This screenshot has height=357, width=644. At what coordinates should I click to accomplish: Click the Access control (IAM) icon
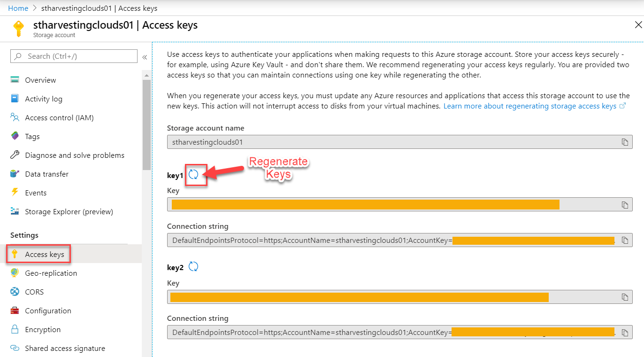tap(15, 117)
